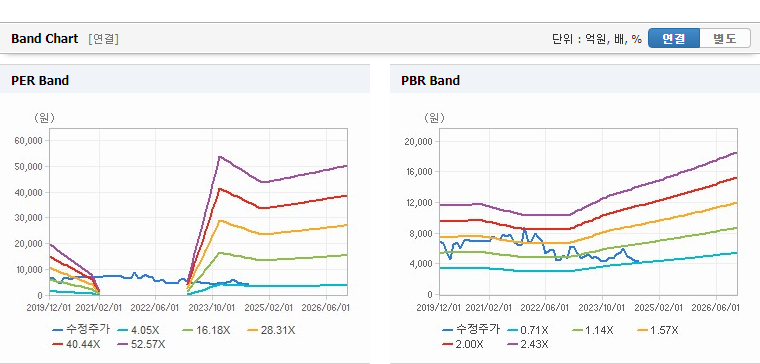This screenshot has width=760, height=364.
Task: Click the 8,000 axis label on PBR chart
Action: tap(422, 234)
